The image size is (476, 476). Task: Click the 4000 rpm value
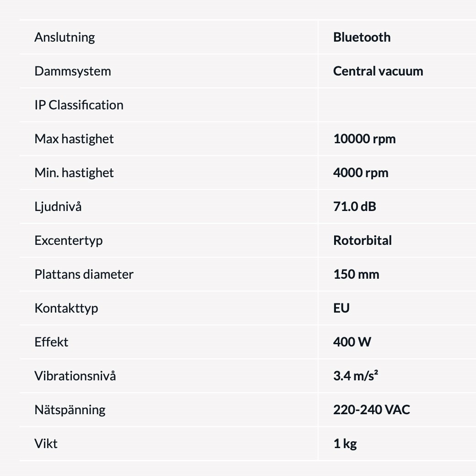[x=361, y=173]
